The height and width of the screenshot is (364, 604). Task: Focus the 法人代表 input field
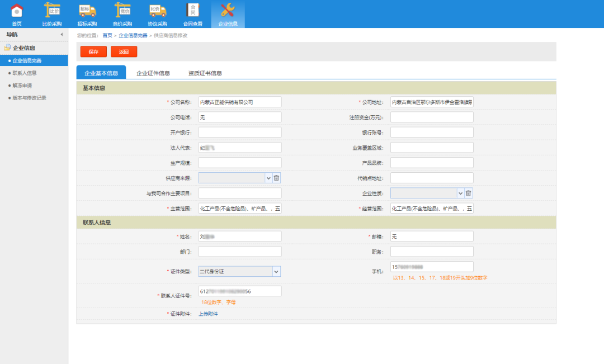point(239,148)
